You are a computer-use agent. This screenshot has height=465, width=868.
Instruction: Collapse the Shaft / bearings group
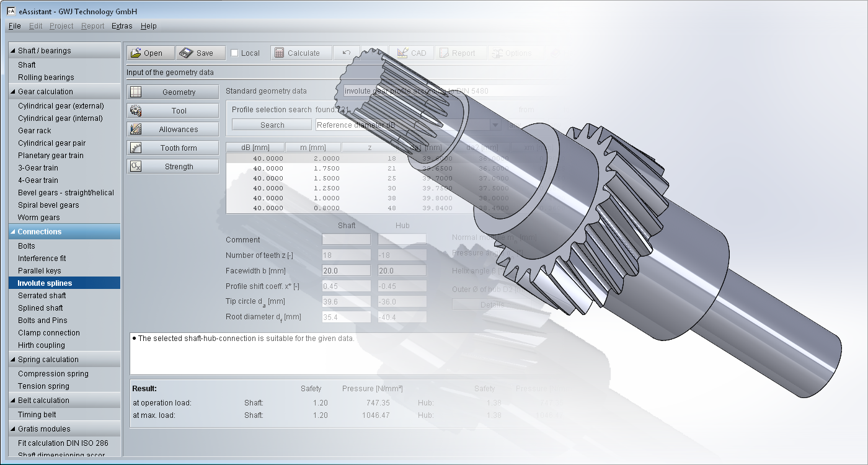pyautogui.click(x=13, y=51)
